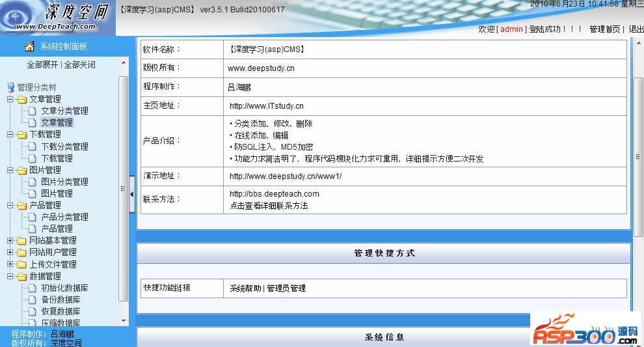Click the home icon beside 系统控制面板
644x347 pixels.
pyautogui.click(x=29, y=46)
